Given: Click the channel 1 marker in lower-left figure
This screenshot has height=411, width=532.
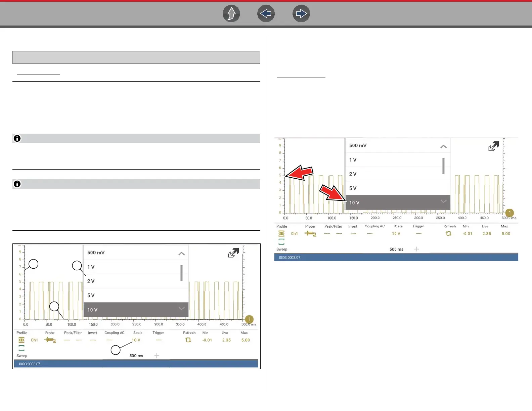Looking at the screenshot, I should point(249,319).
